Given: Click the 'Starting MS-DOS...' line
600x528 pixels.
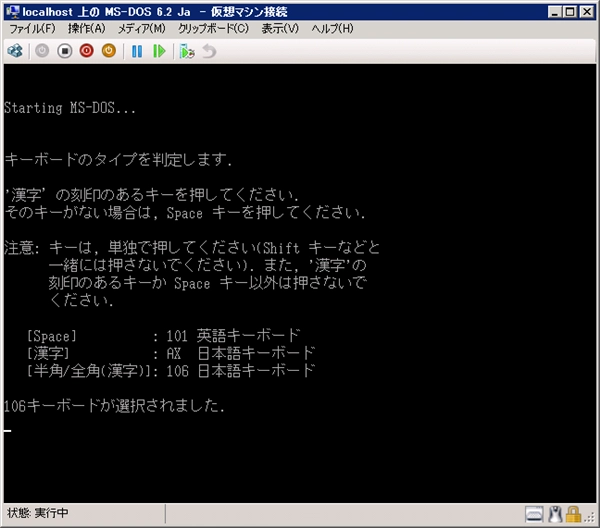Looking at the screenshot, I should (x=70, y=108).
